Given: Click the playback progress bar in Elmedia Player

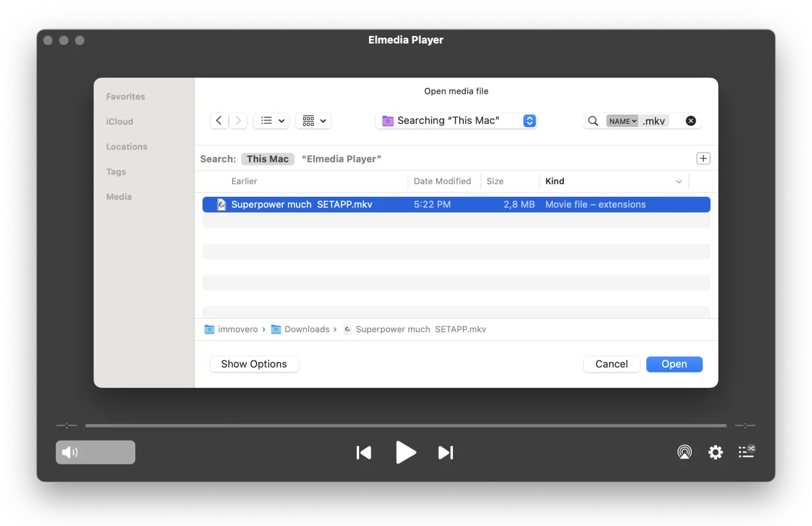Looking at the screenshot, I should (406, 425).
